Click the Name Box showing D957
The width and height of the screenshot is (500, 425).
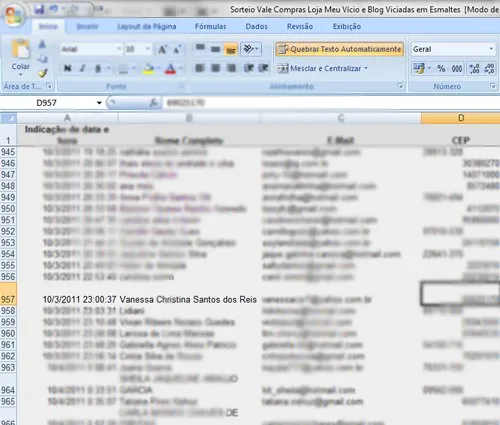click(47, 103)
